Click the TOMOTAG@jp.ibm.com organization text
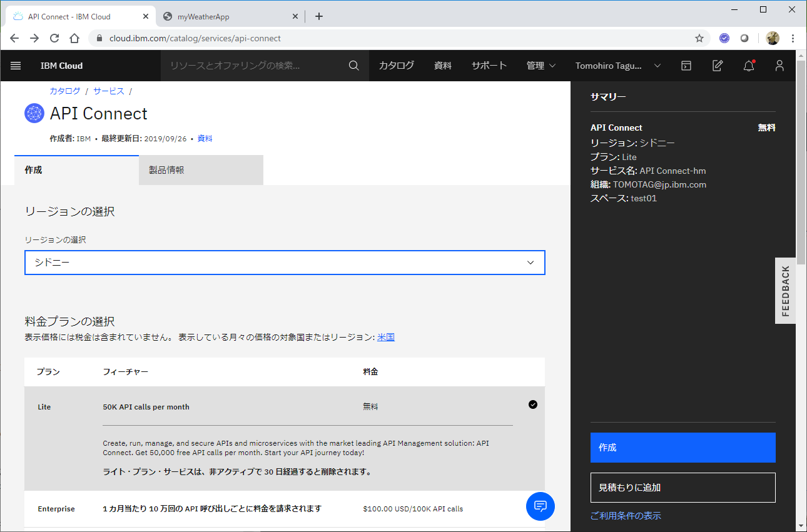Viewport: 807px width, 532px height. click(x=659, y=184)
